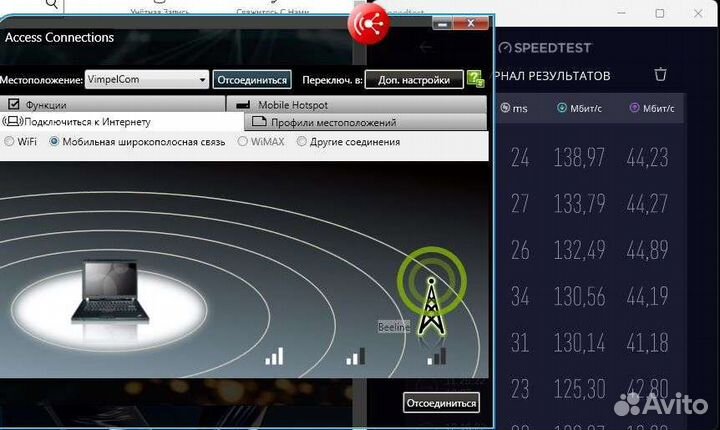This screenshot has height=430, width=720.
Task: Select Мобильная широкополосная связь radio option
Action: (54, 142)
